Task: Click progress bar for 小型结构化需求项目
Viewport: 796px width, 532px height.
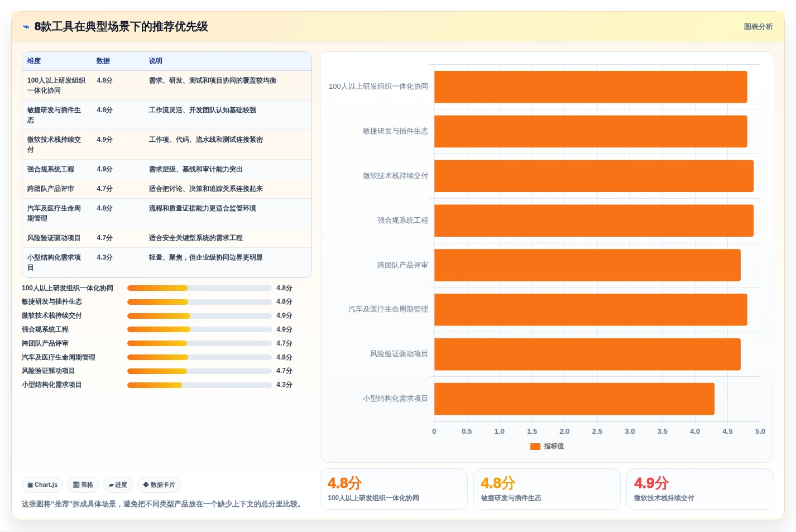Action: click(199, 385)
